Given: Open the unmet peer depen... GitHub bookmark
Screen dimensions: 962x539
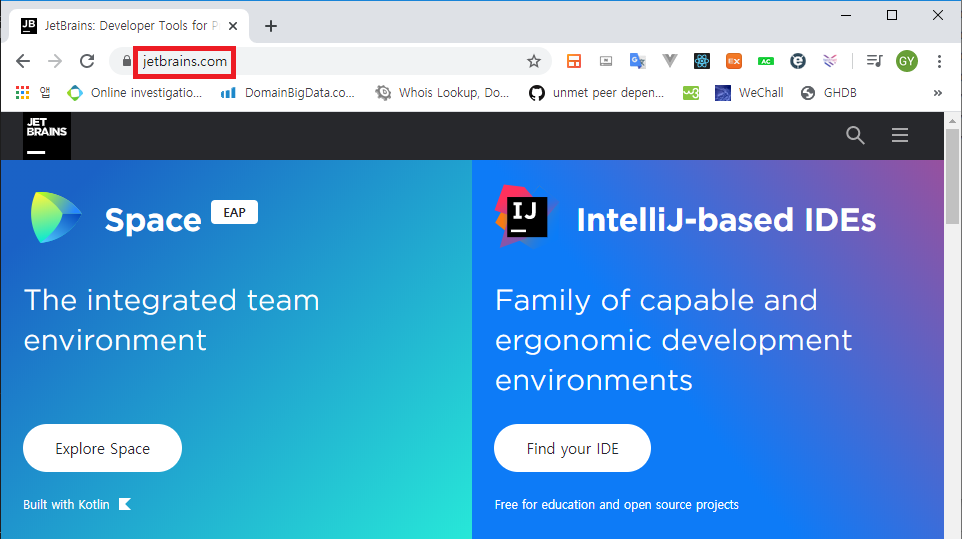Looking at the screenshot, I should pyautogui.click(x=596, y=93).
